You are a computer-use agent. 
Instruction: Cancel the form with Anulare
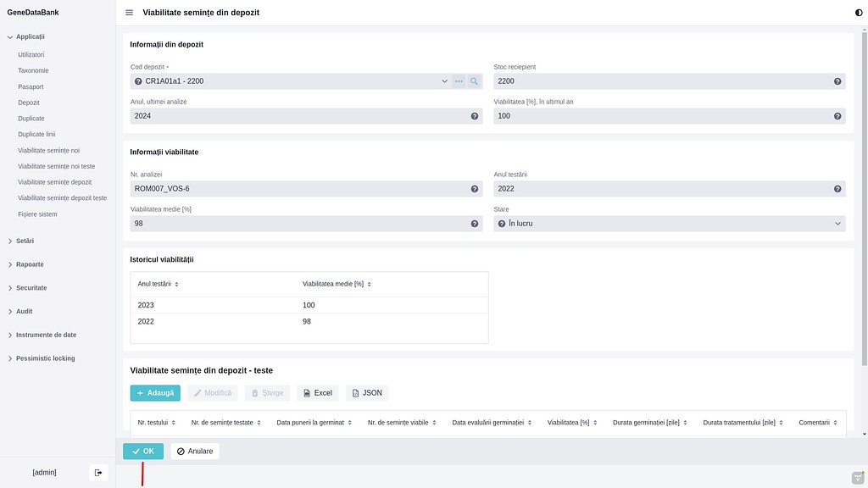tap(195, 452)
